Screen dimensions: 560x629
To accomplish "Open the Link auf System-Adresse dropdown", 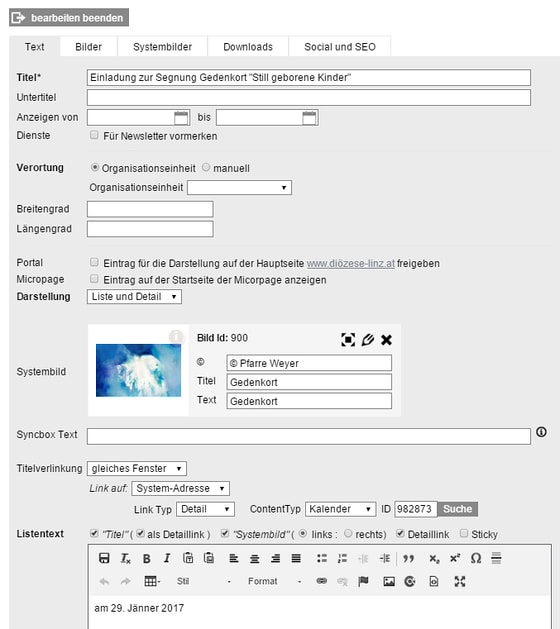I will 181,488.
